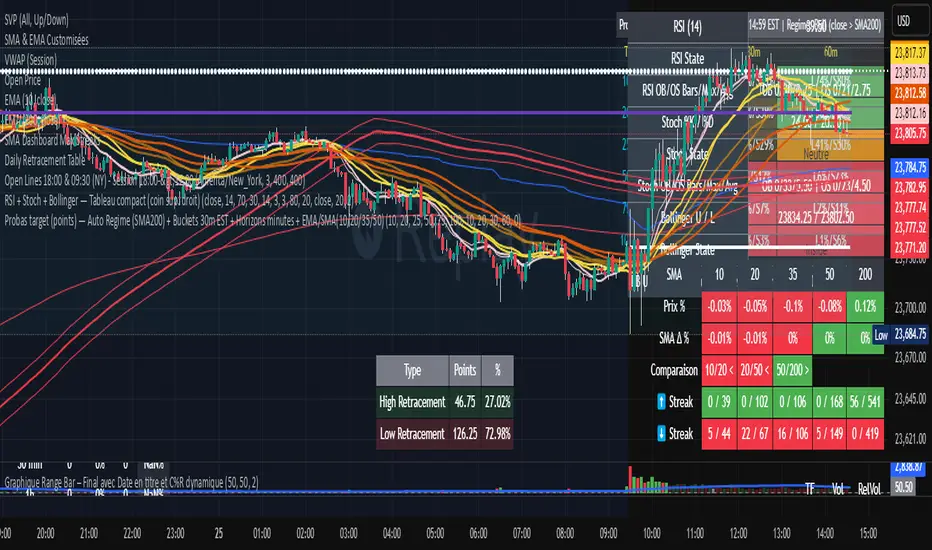Click the RSI (14) table header
The height and width of the screenshot is (550, 932).
pos(687,27)
